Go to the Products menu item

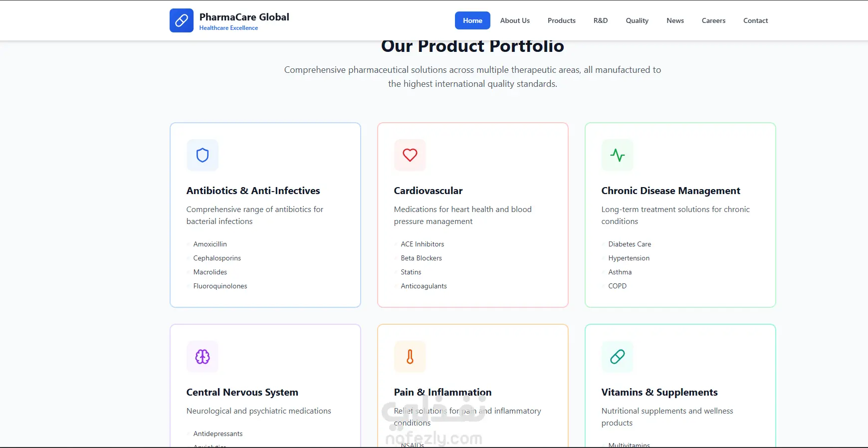(562, 20)
